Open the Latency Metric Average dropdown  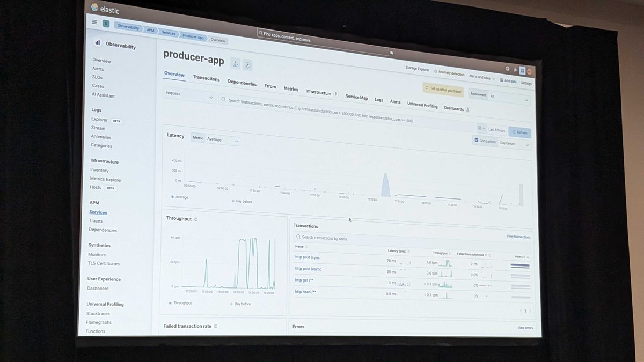[216, 138]
